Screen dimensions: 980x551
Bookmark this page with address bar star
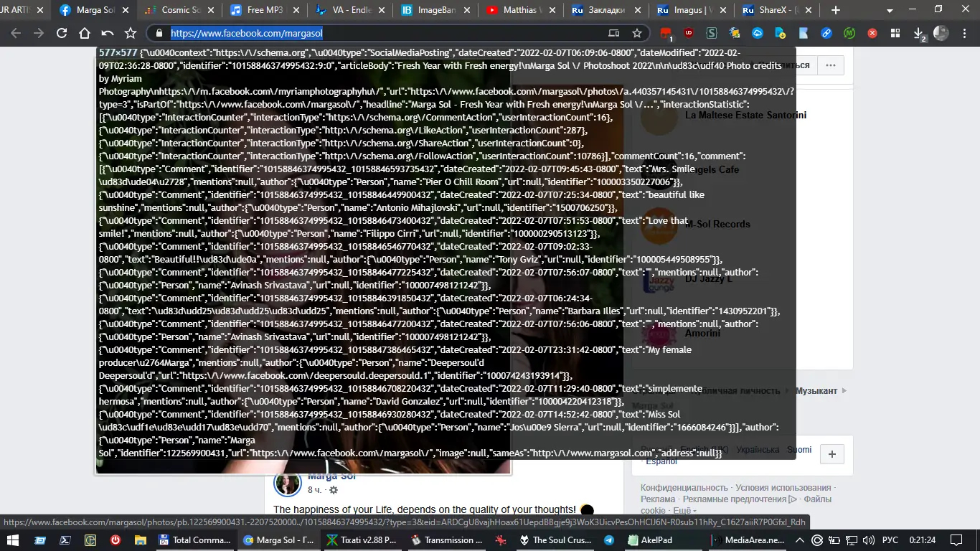(636, 33)
